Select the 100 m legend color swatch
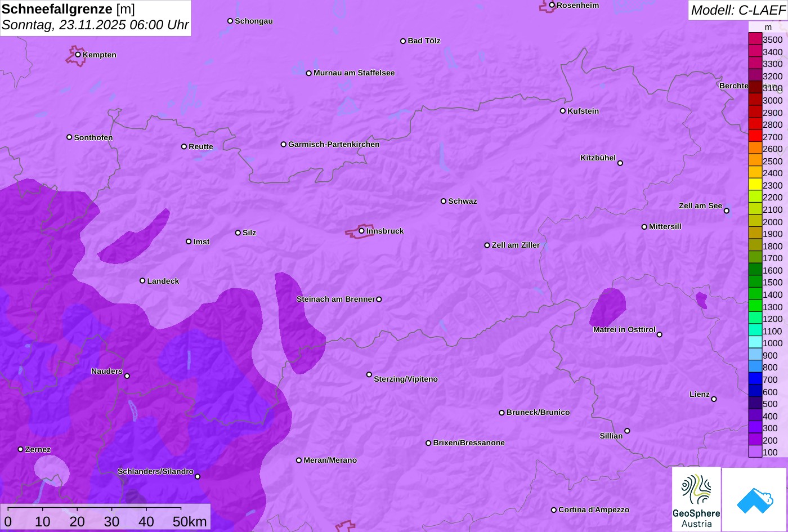This screenshot has height=532, width=788. click(x=755, y=452)
